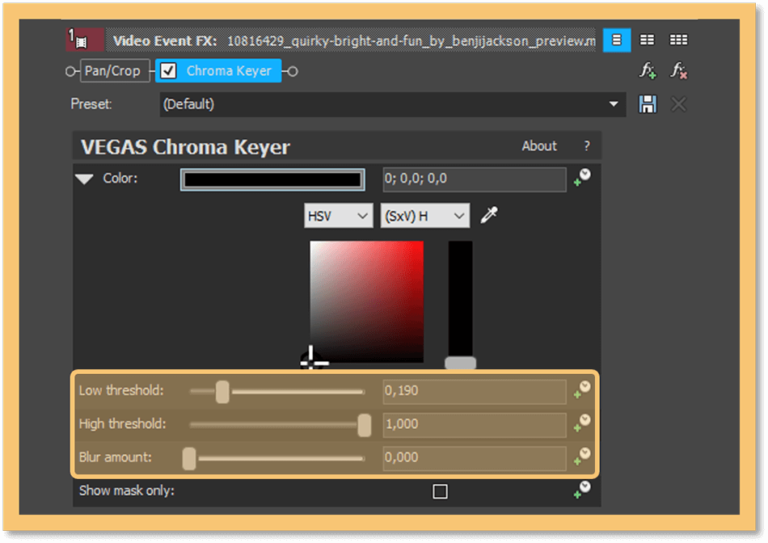768x543 pixels.
Task: Click the hue vertical slider handle
Action: 460,363
